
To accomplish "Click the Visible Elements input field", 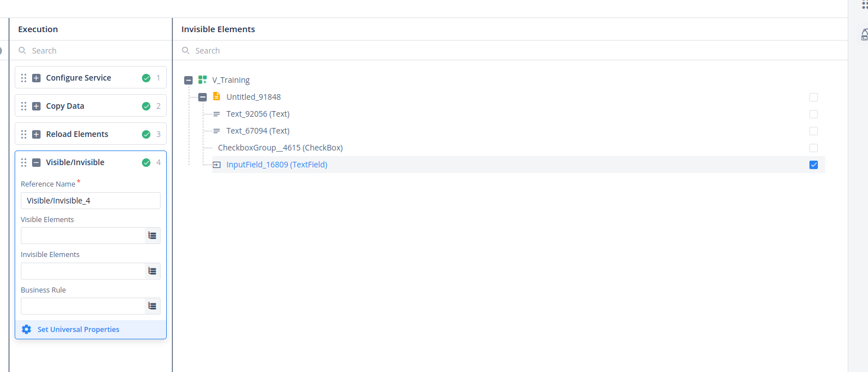I will [83, 236].
